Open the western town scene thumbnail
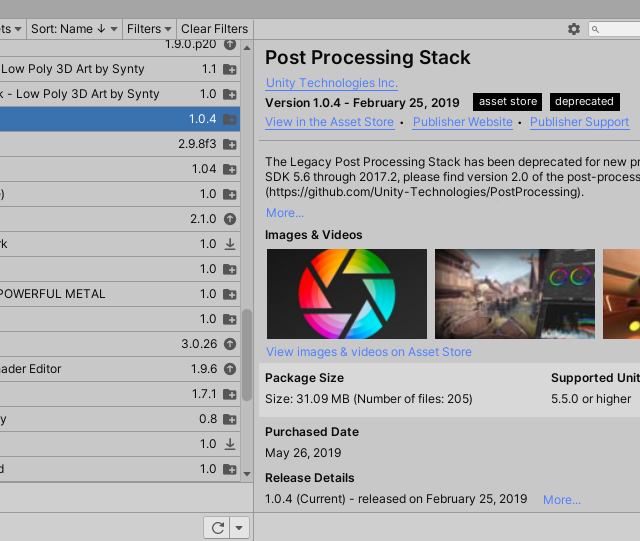The image size is (640, 541). coord(515,294)
